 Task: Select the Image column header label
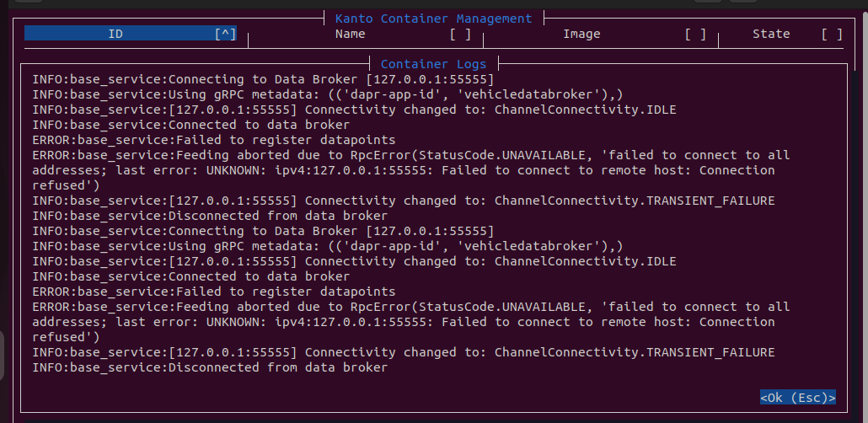click(581, 35)
